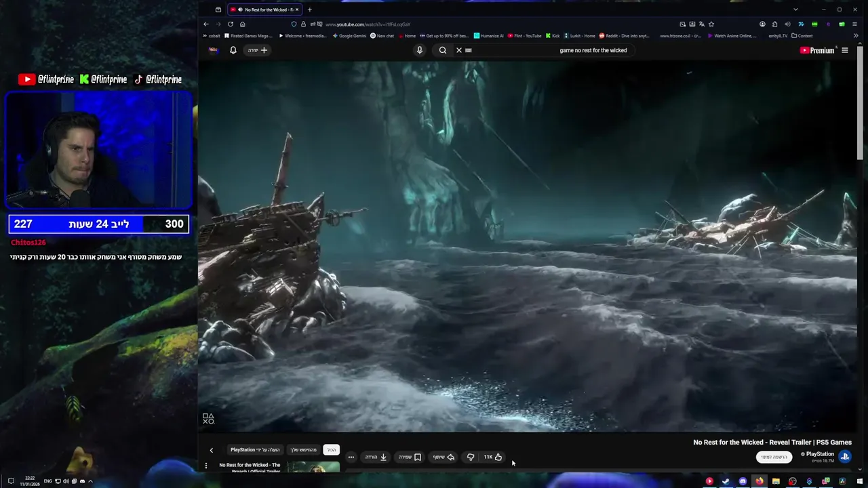Click the share arrow button
This screenshot has width=868, height=488.
coord(444,457)
